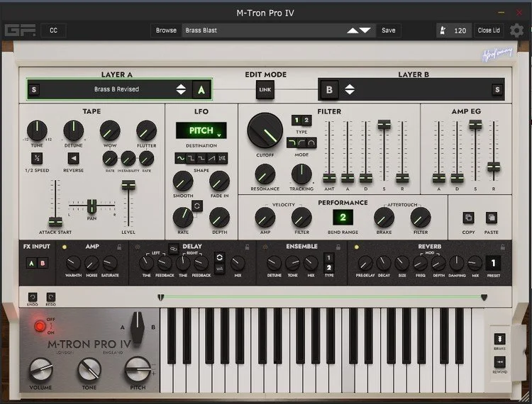Viewport: 532px width, 404px height.
Task: Toggle the Edit Mode Link button
Action: [x=265, y=90]
